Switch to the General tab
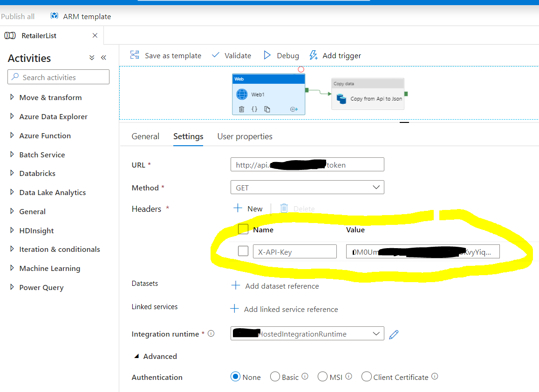Screen dimensions: 539x392 pos(145,136)
